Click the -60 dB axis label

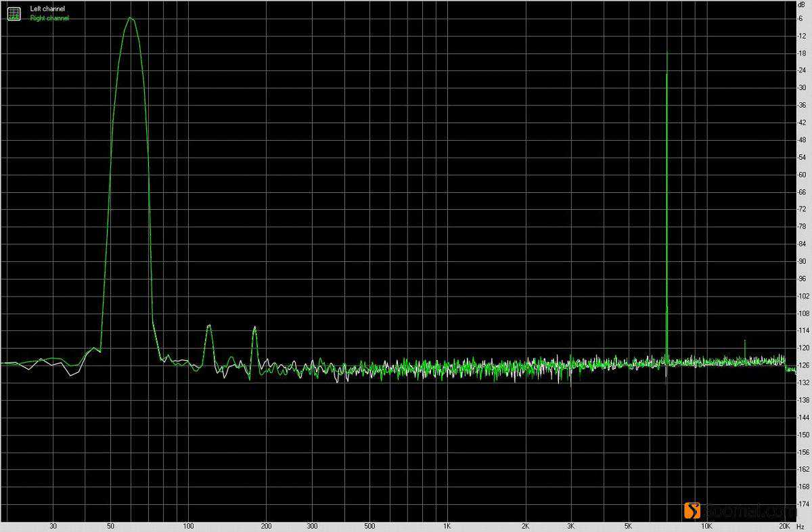801,175
